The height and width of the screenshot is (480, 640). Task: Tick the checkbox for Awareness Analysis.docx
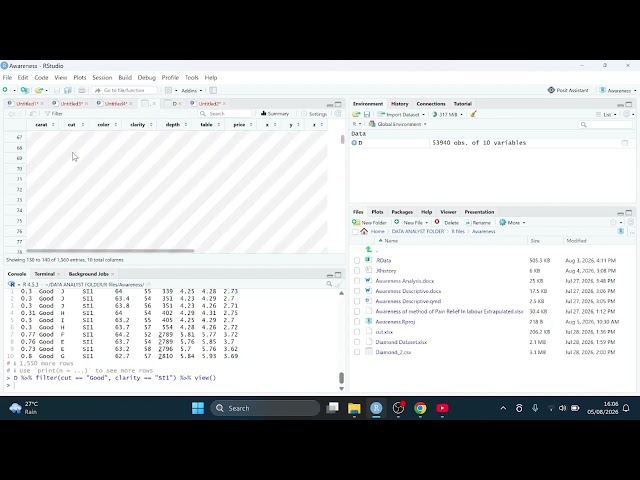(357, 281)
